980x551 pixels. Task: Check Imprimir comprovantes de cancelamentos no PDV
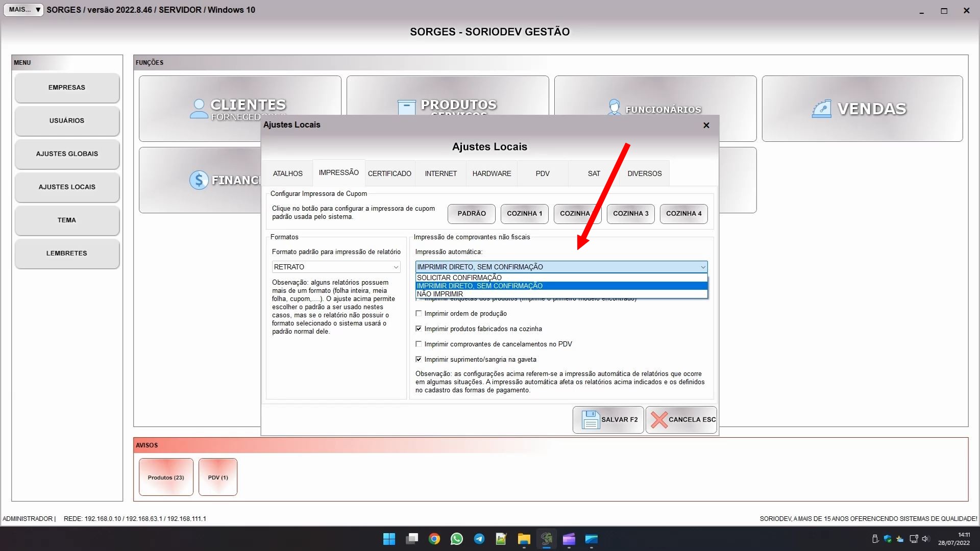click(419, 344)
